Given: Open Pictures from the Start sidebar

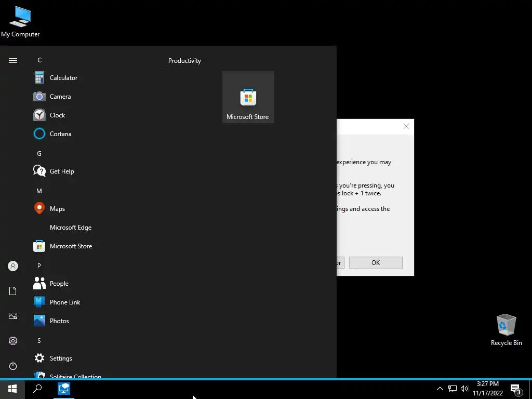Looking at the screenshot, I should click(13, 316).
